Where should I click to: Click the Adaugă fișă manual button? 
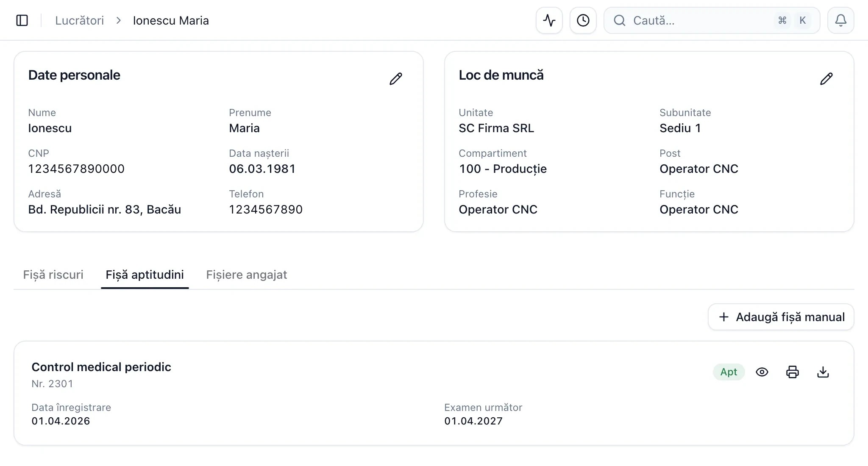click(x=781, y=317)
